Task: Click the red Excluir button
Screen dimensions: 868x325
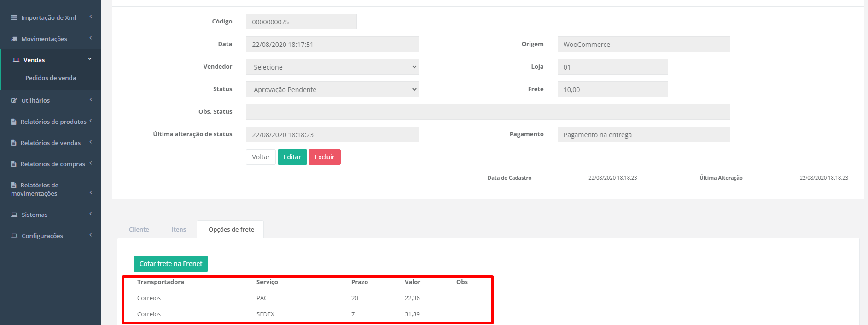Action: tap(324, 157)
